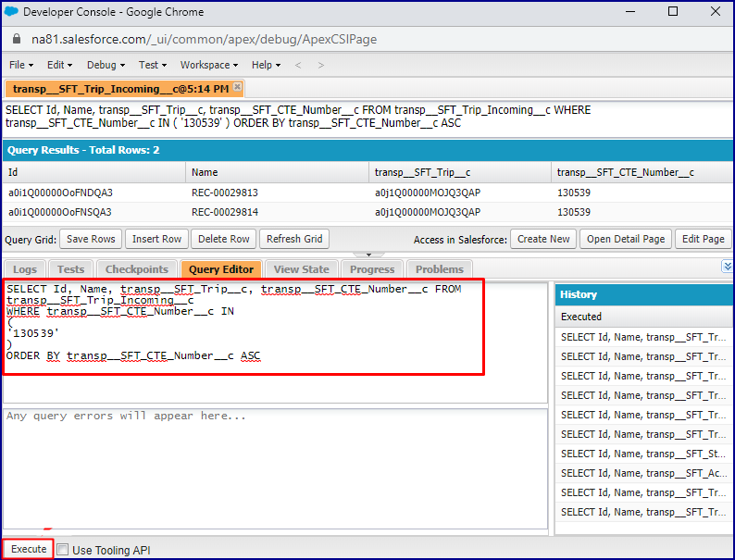The height and width of the screenshot is (560, 735).
Task: Select the Query Editor tab
Action: click(x=221, y=269)
